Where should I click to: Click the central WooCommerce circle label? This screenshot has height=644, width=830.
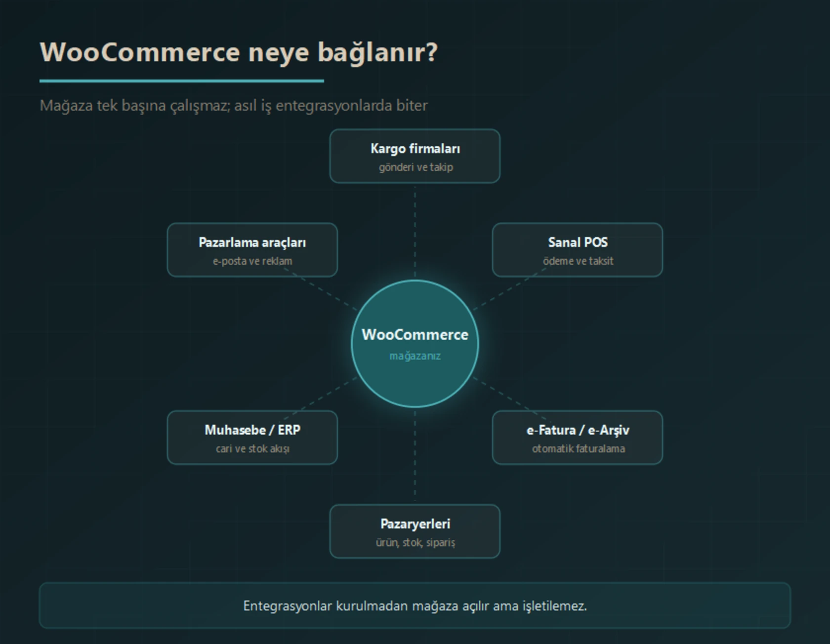coord(415,335)
